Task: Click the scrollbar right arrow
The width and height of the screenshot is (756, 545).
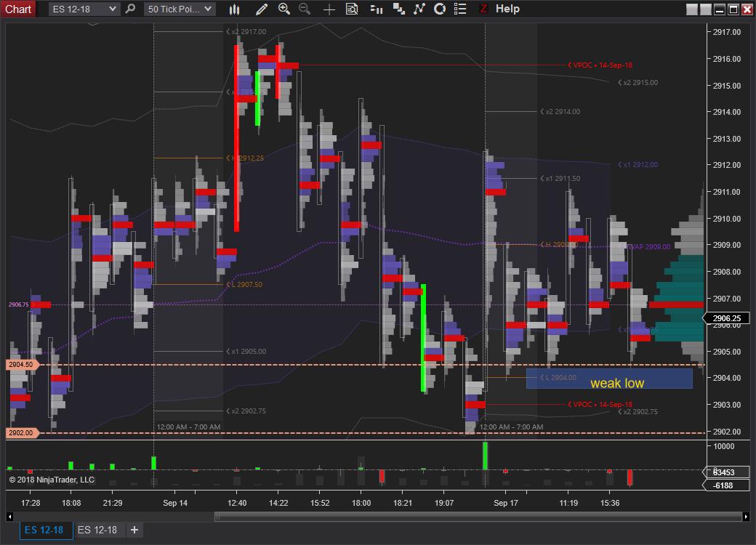Action: pos(746,517)
